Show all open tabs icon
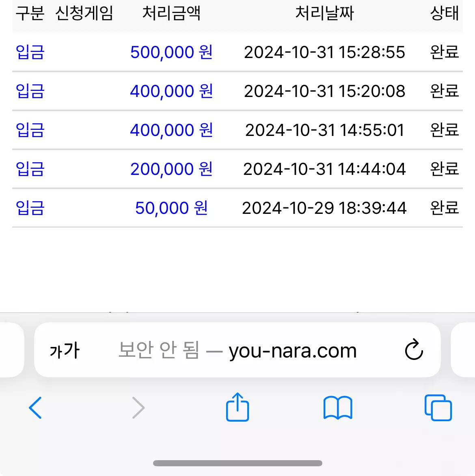The width and height of the screenshot is (475, 476). (438, 408)
